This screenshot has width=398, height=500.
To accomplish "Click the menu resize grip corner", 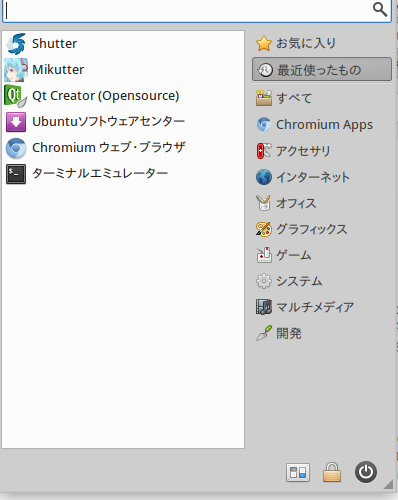I will [x=389, y=484].
